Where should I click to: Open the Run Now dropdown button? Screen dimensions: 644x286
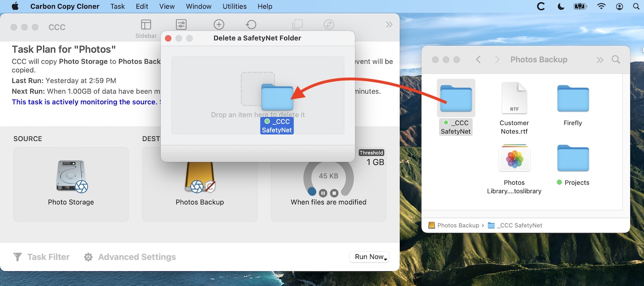click(369, 257)
